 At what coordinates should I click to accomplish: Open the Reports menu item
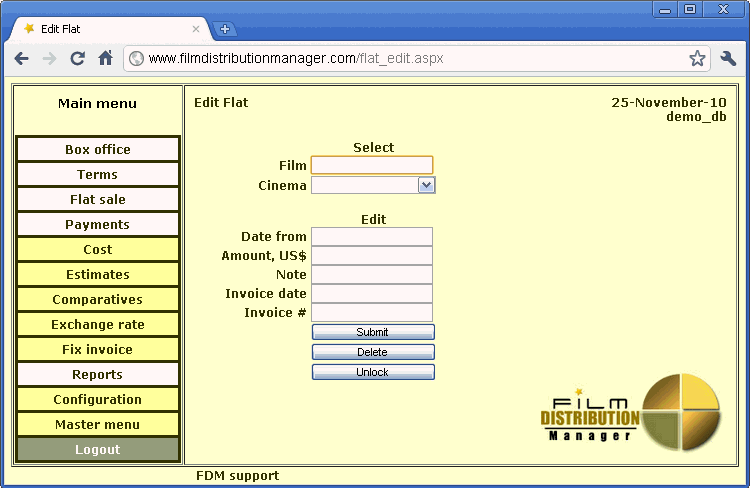[x=98, y=375]
